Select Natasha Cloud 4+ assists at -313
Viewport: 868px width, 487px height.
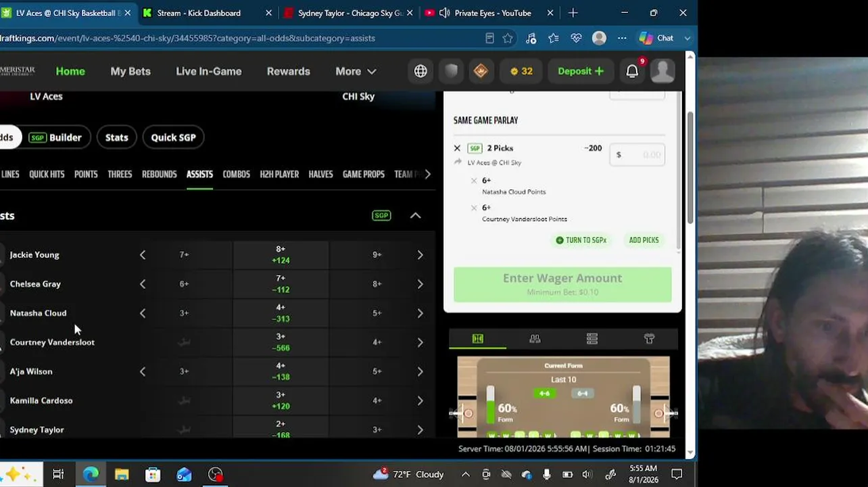(281, 312)
